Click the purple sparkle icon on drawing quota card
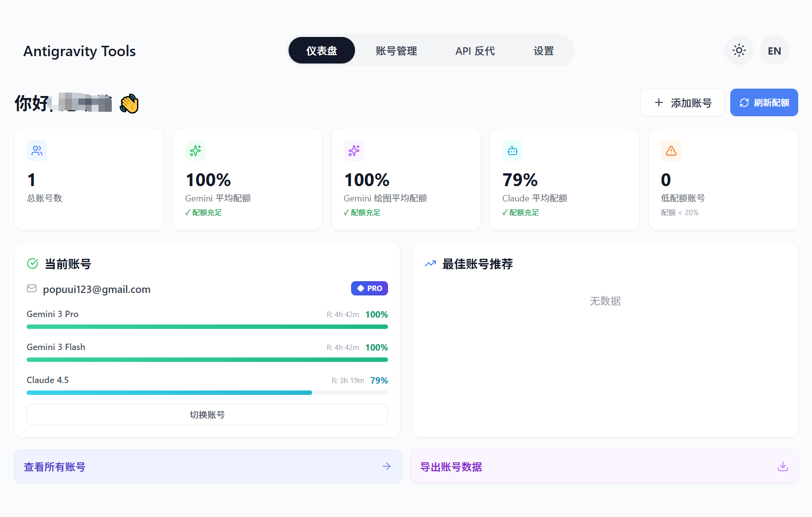The image size is (812, 517). click(x=354, y=151)
